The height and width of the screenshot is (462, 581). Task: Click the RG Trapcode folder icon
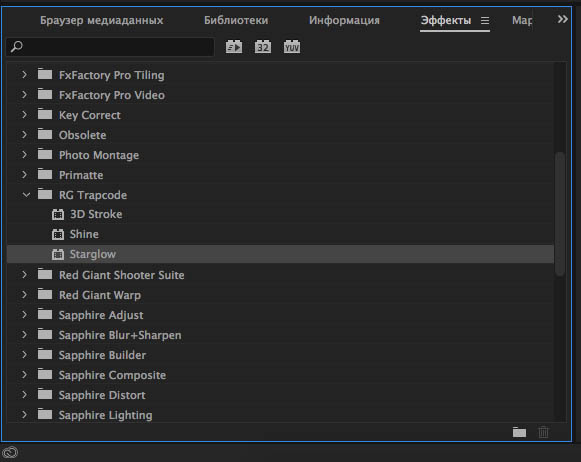[45, 194]
